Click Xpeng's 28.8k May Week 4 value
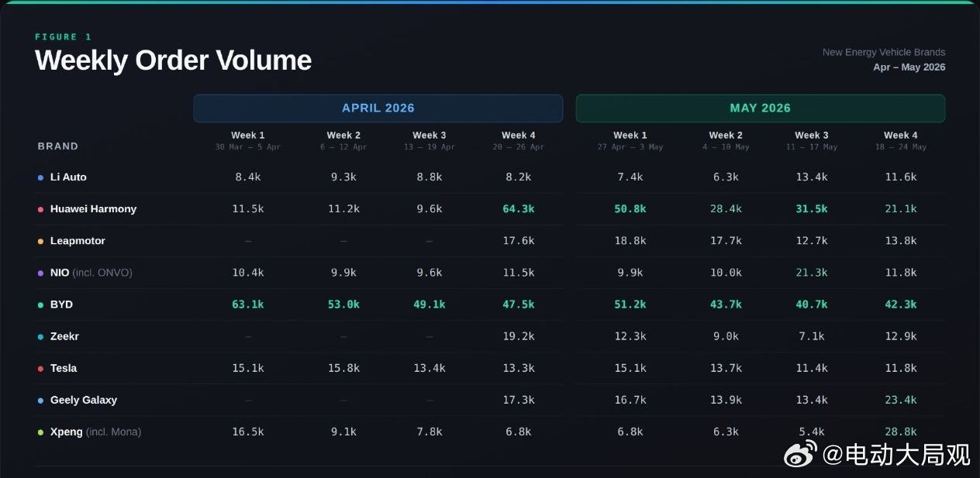 click(x=901, y=432)
